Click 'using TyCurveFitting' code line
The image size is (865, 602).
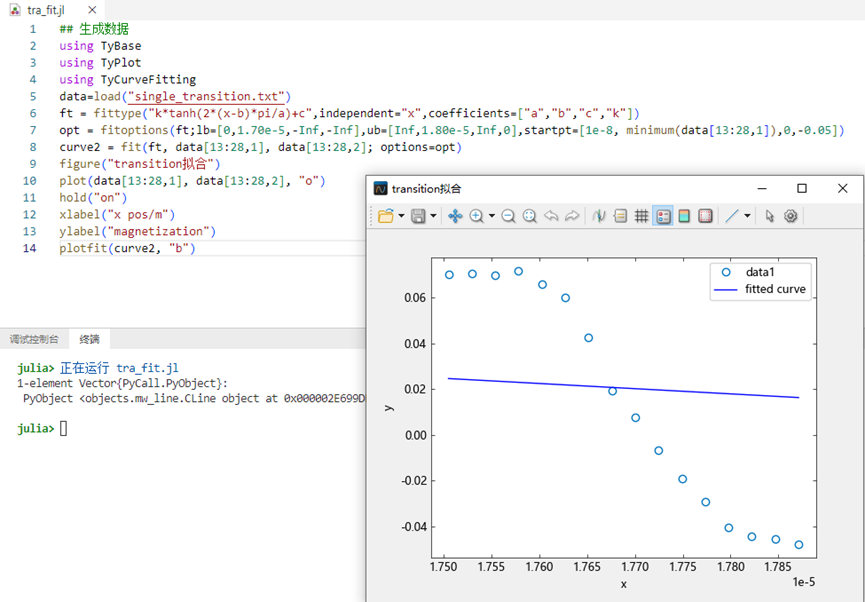coord(127,79)
